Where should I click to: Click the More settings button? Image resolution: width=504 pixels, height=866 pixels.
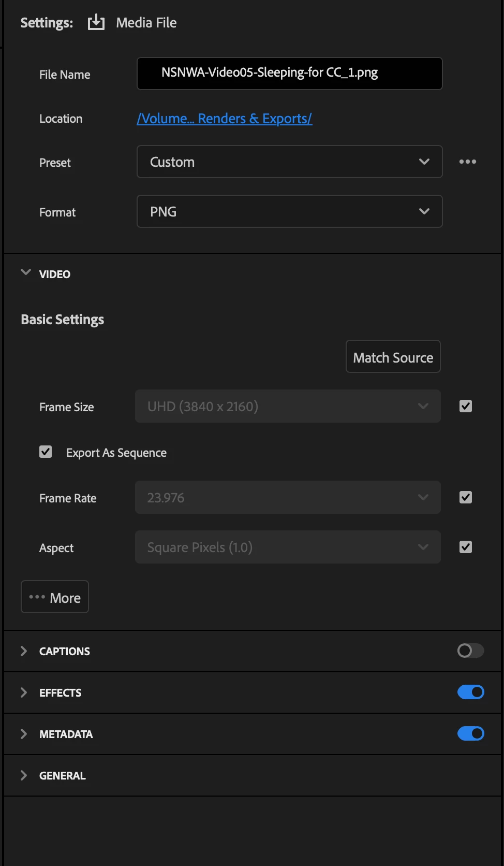click(55, 597)
